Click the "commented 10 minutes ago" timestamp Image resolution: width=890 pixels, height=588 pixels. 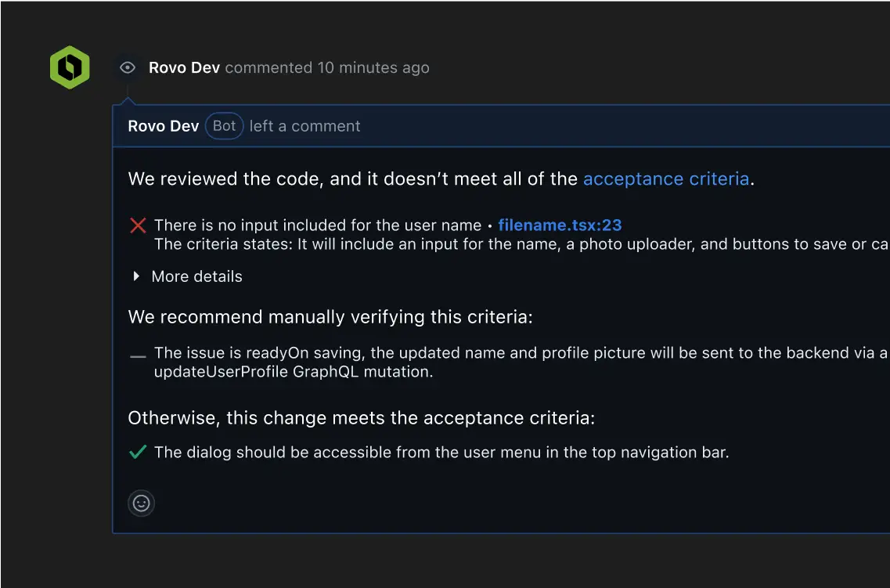327,67
